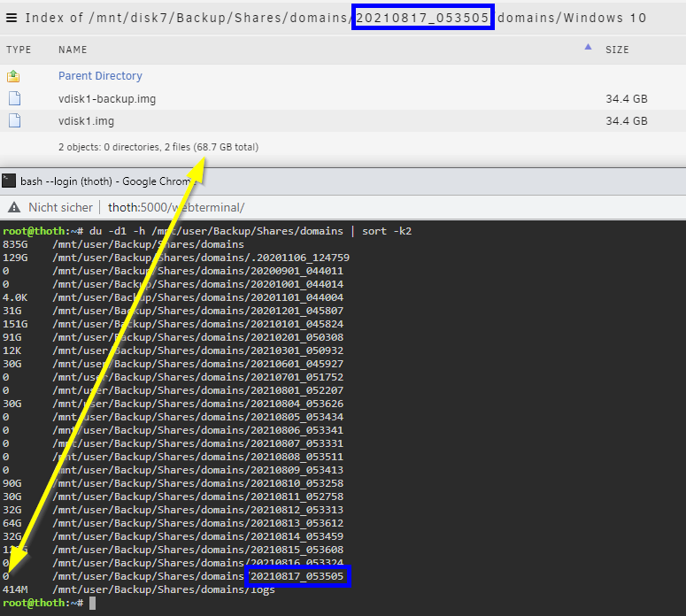The image size is (686, 616).
Task: Click the terminal line for 20210814_053459
Action: tap(173, 536)
